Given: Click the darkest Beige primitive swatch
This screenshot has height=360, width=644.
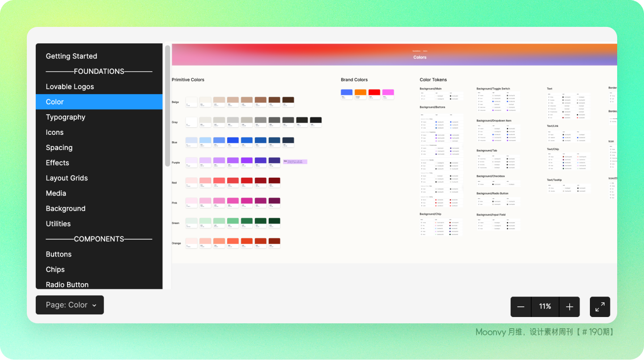Looking at the screenshot, I should point(288,100).
